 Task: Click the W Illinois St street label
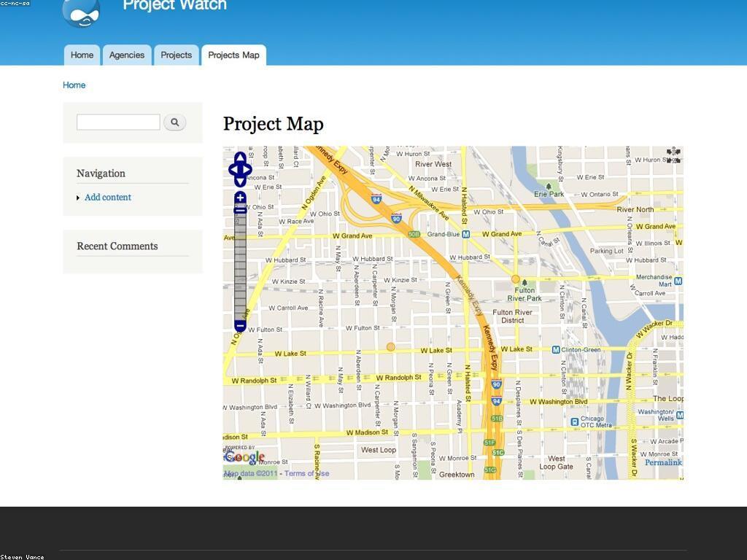(x=653, y=243)
